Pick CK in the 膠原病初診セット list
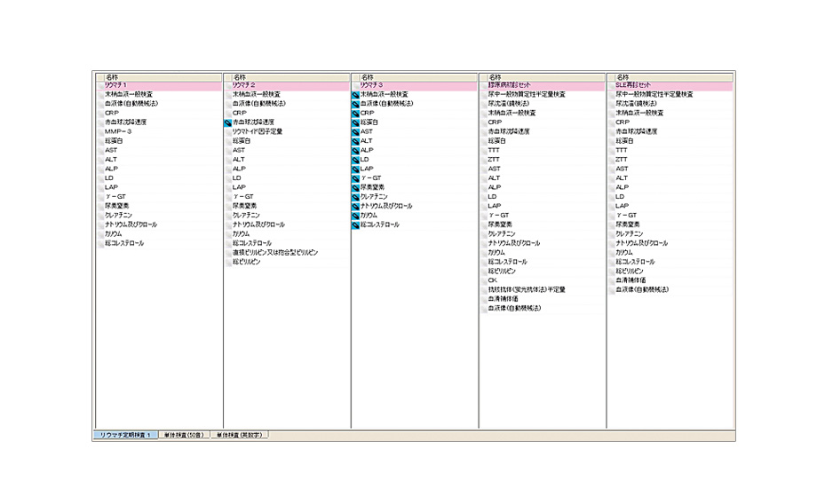 pyautogui.click(x=493, y=280)
